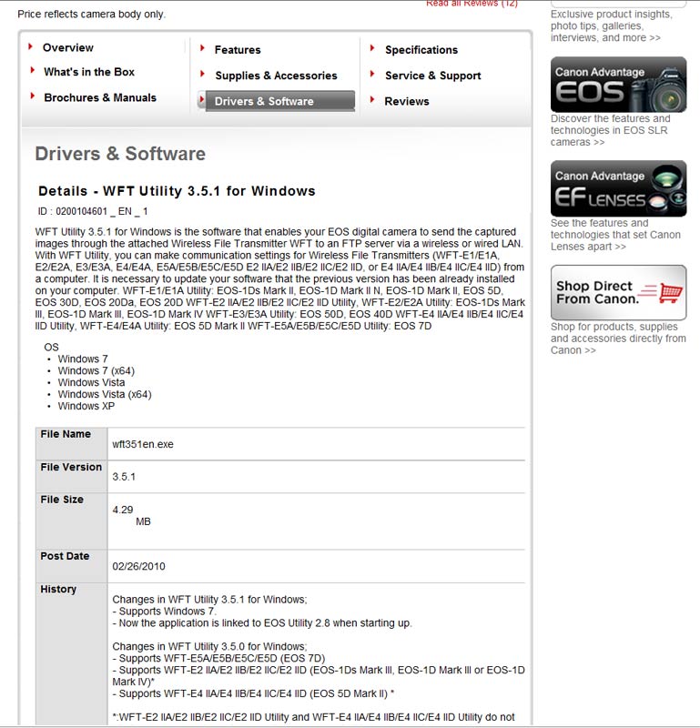Click red arrow beside Overview

[31, 46]
